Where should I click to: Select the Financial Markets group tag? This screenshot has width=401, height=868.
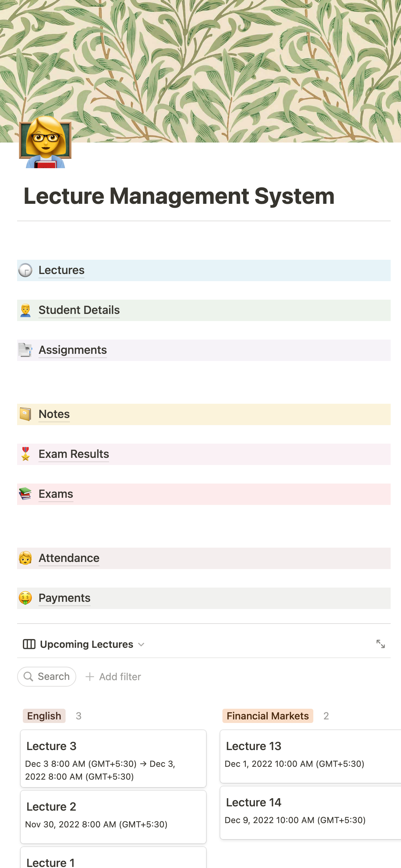(x=268, y=716)
